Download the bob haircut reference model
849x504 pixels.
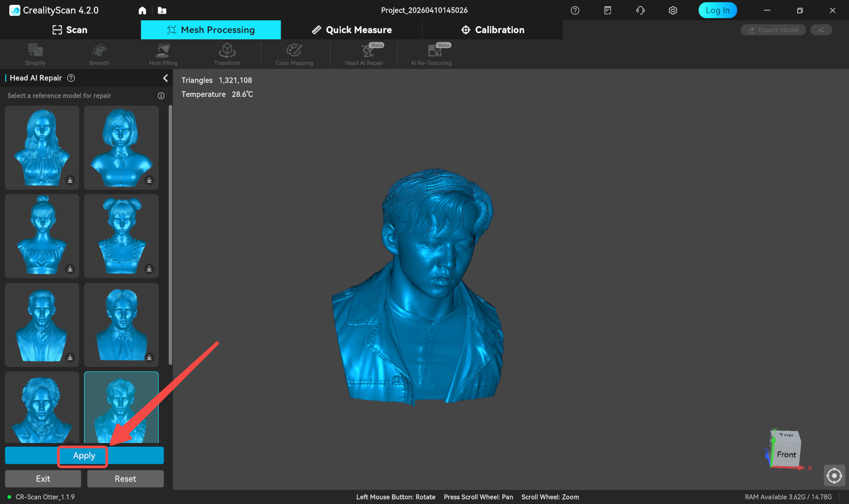[x=149, y=180]
